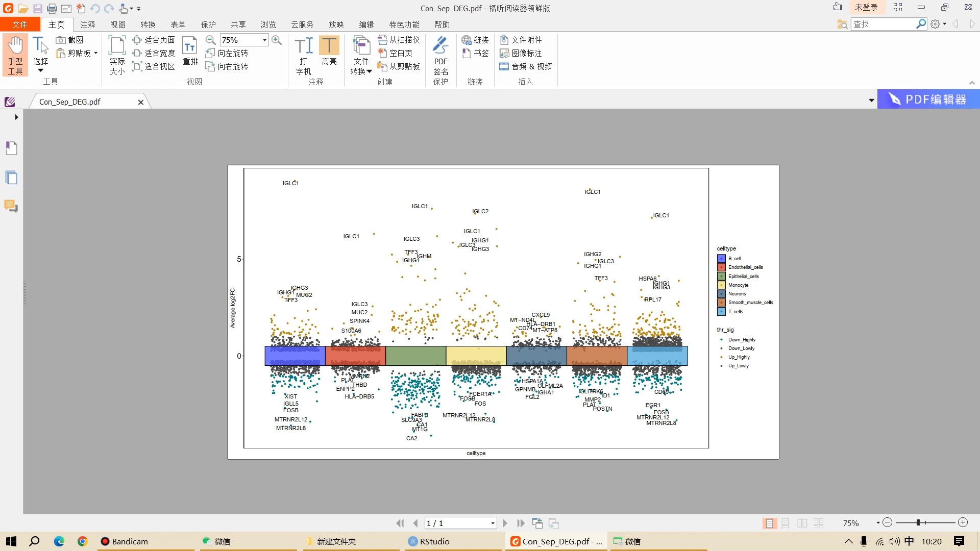Switch to continuous page view mode
The width and height of the screenshot is (980, 551).
[786, 523]
